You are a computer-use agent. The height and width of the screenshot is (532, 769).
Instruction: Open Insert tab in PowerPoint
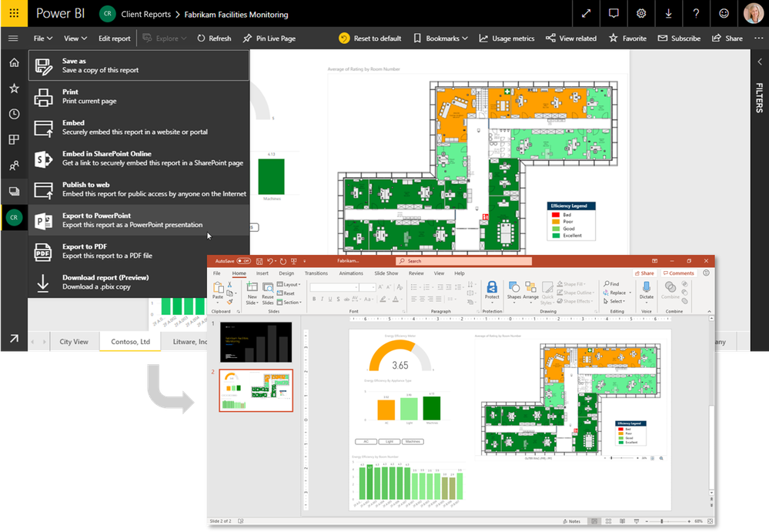(262, 273)
